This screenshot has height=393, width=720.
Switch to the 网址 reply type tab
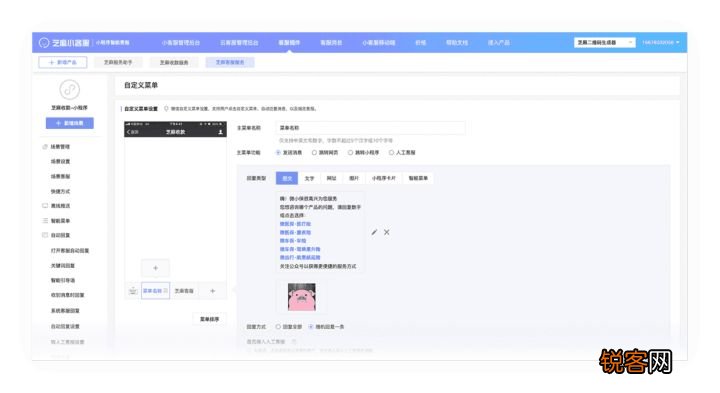(x=332, y=178)
